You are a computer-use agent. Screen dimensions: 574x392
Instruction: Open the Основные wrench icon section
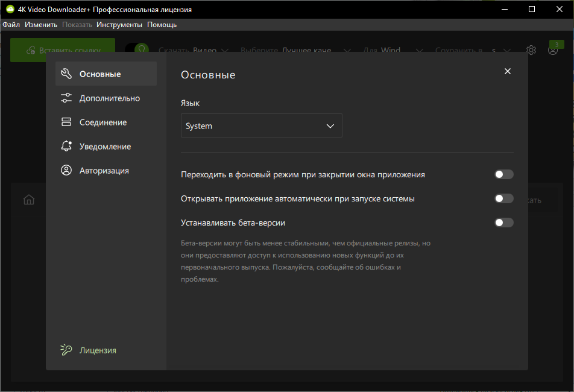coord(66,74)
